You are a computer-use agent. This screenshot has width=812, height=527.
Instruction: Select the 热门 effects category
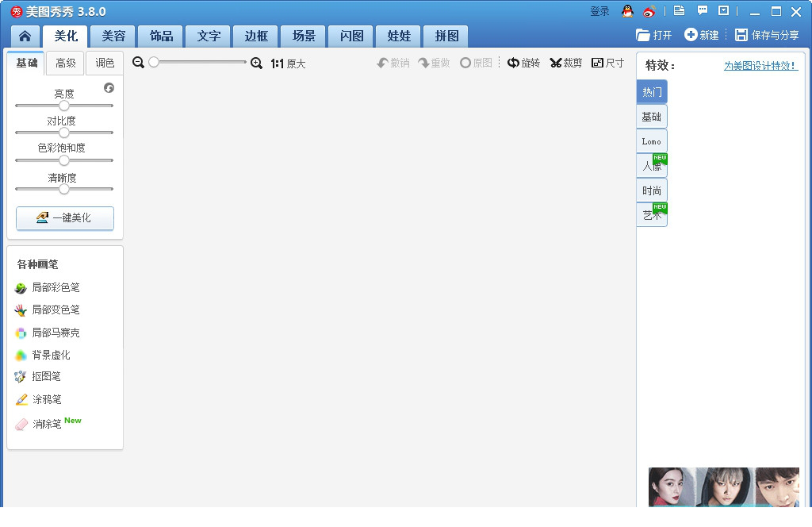coord(652,92)
